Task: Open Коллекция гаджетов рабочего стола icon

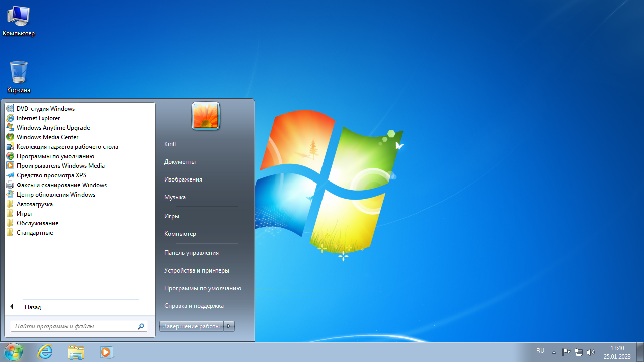Action: 10,147
